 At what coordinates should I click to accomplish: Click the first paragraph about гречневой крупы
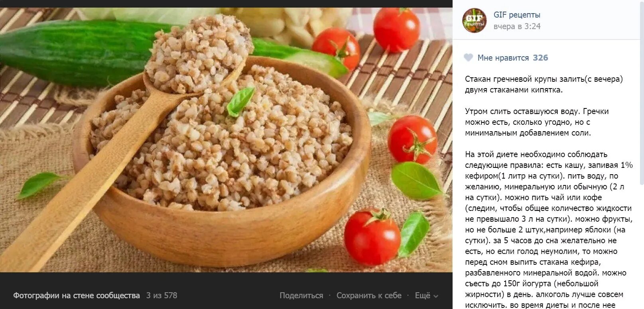[x=544, y=85]
